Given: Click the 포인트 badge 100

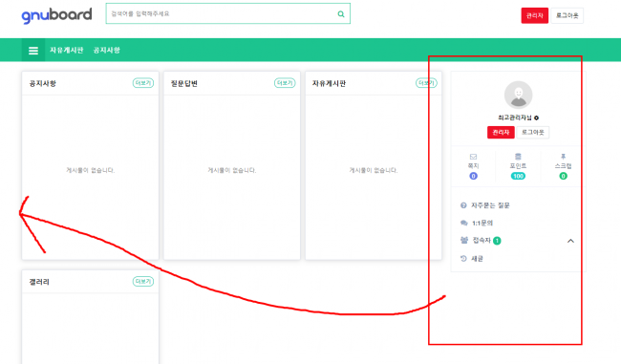Looking at the screenshot, I should tap(518, 176).
